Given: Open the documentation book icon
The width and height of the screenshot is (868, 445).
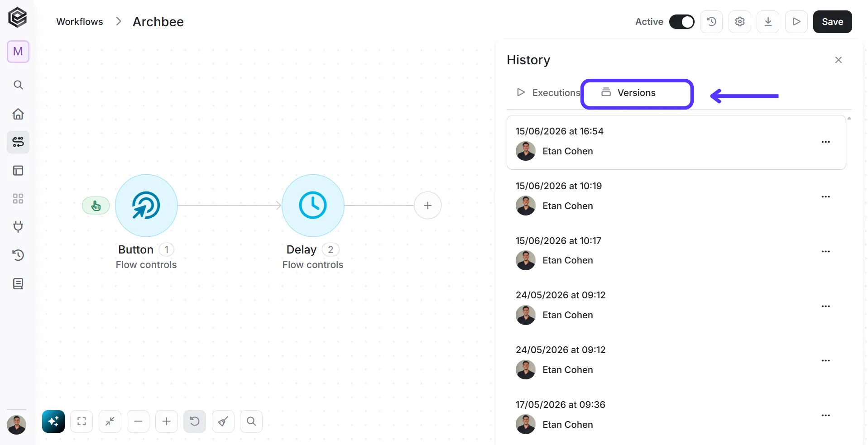Looking at the screenshot, I should click(x=18, y=284).
